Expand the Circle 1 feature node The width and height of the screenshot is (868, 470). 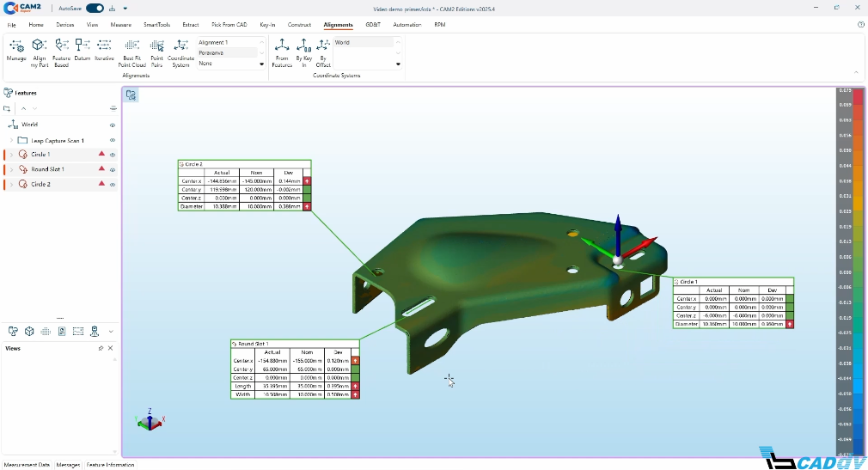tap(12, 155)
